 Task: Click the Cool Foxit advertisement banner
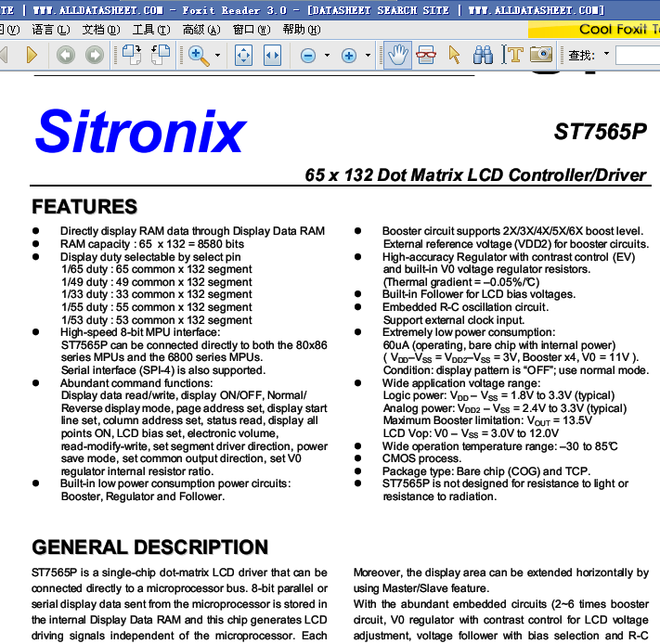tap(594, 30)
